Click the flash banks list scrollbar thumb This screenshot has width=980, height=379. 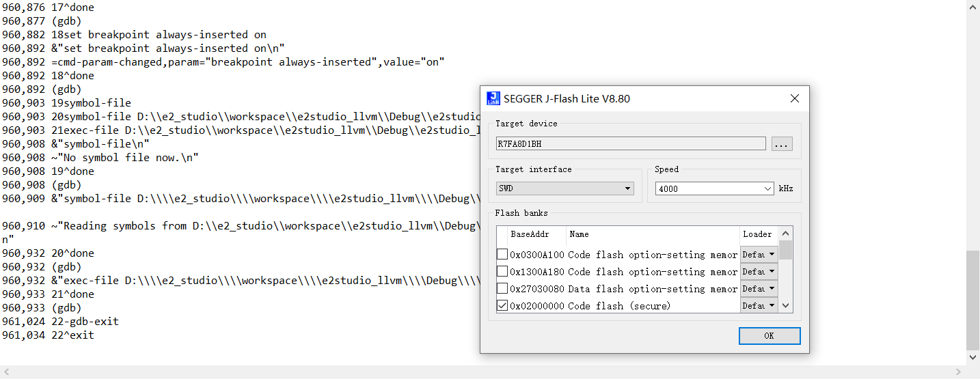(x=786, y=250)
